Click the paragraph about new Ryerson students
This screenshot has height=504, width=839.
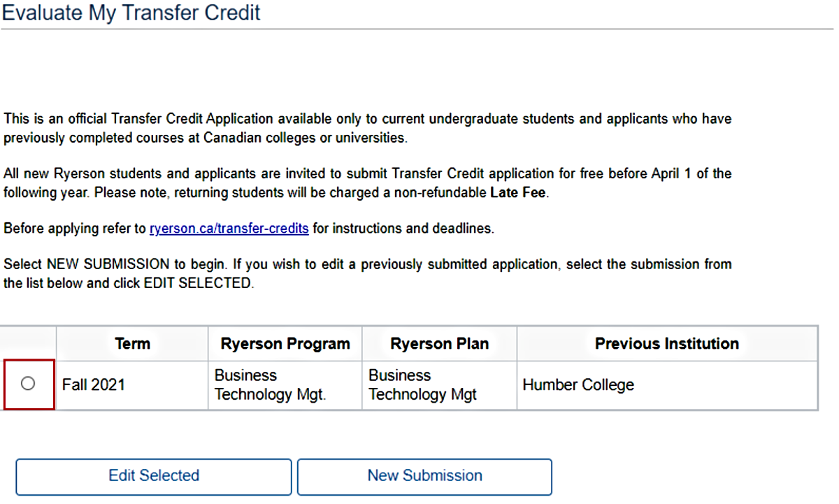367,174
